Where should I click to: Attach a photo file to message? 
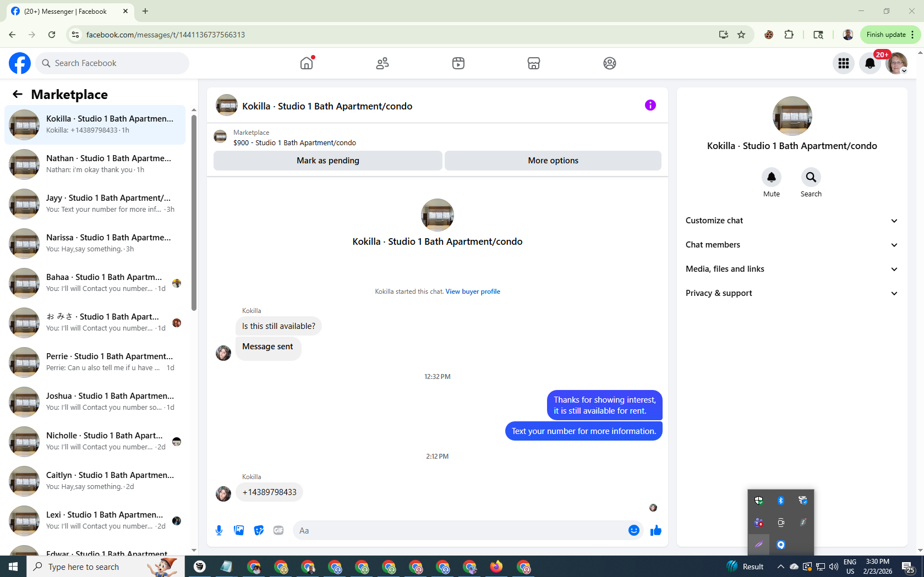click(239, 530)
